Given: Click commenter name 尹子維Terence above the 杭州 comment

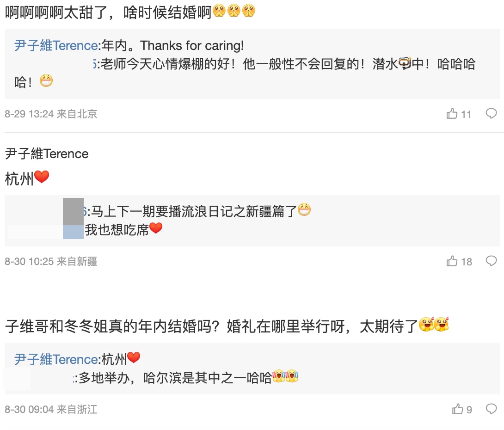Looking at the screenshot, I should coord(47,154).
